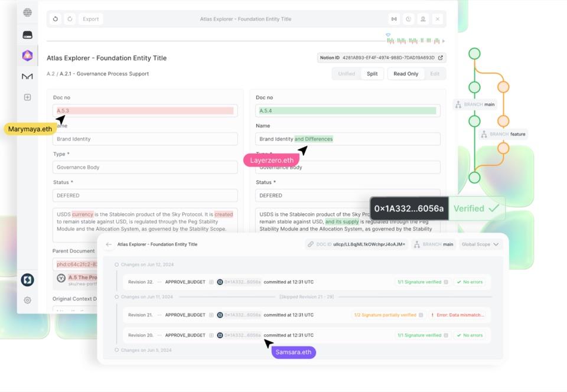This screenshot has width=567, height=392.
Task: Click the undo arrow toolbar icon
Action: click(56, 19)
